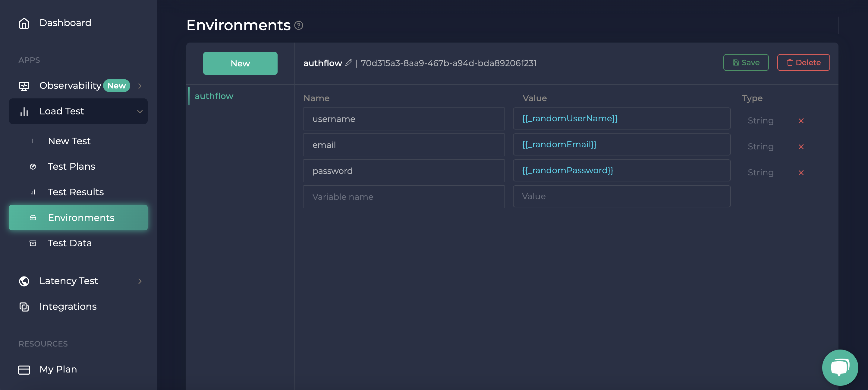Edit environment name with pencil icon

point(348,63)
